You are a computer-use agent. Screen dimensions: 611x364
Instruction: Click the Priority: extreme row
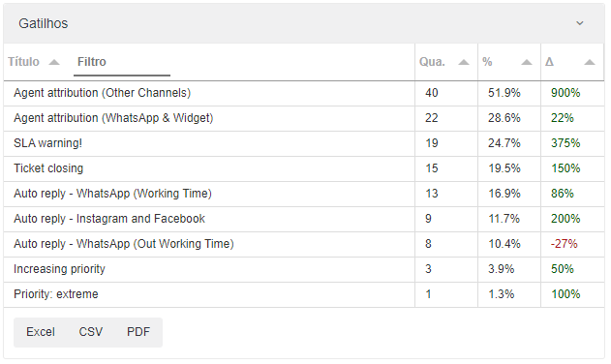coord(304,294)
